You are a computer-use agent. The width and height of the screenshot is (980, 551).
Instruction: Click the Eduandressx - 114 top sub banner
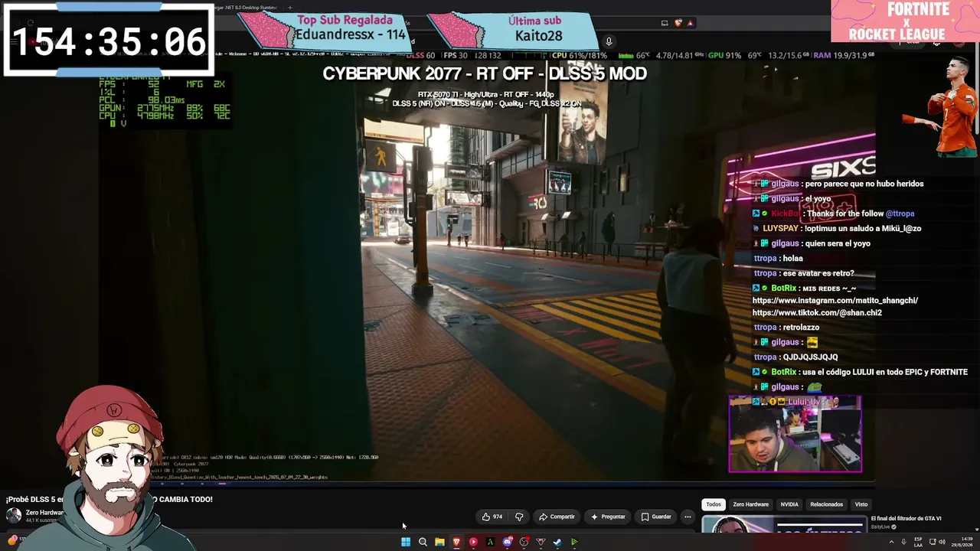[325, 30]
